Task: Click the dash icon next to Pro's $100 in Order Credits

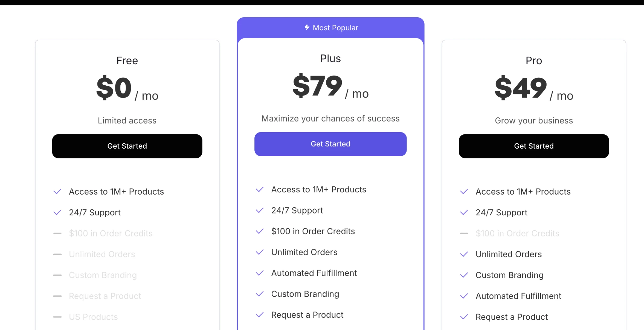Action: (464, 233)
